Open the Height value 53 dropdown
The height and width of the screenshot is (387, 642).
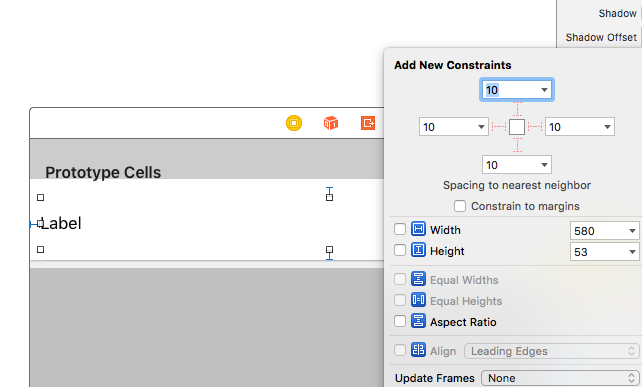pos(632,251)
